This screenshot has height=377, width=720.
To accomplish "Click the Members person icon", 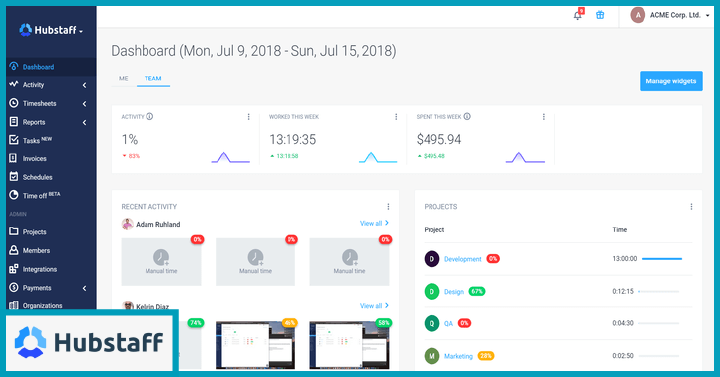I will point(14,250).
